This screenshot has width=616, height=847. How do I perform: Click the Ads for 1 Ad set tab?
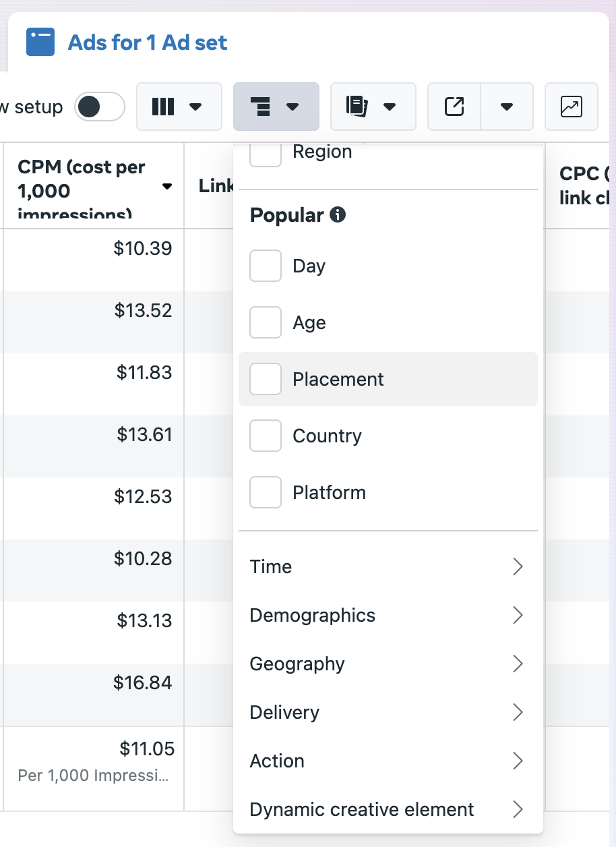click(x=148, y=42)
